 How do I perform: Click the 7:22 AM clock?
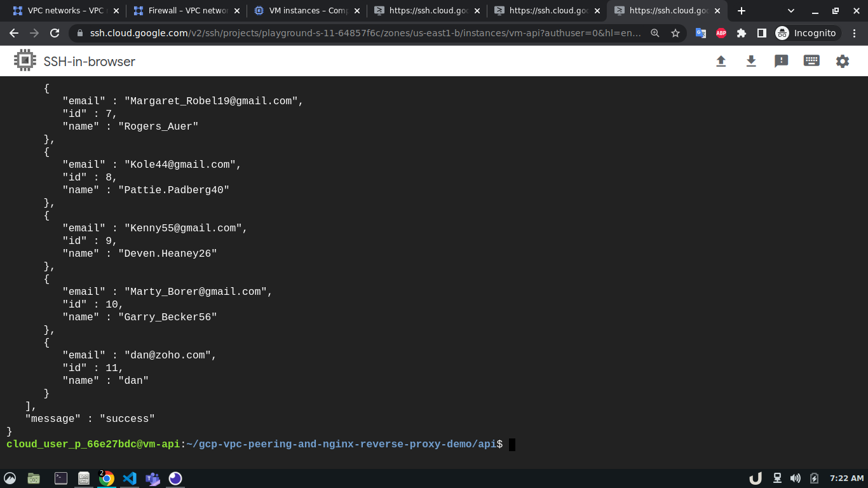(846, 478)
